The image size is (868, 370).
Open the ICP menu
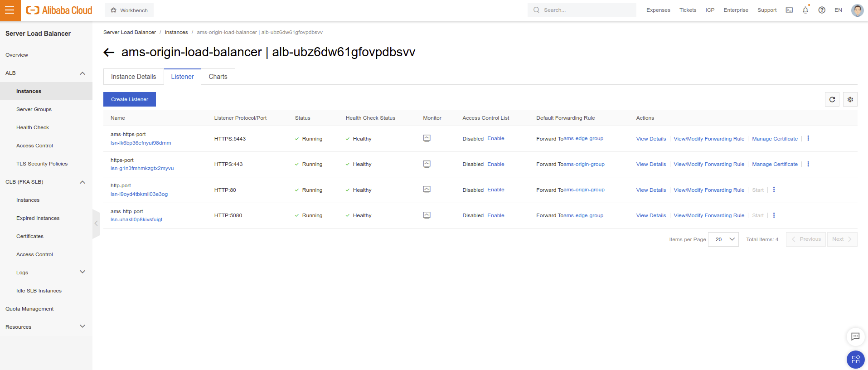pos(710,10)
